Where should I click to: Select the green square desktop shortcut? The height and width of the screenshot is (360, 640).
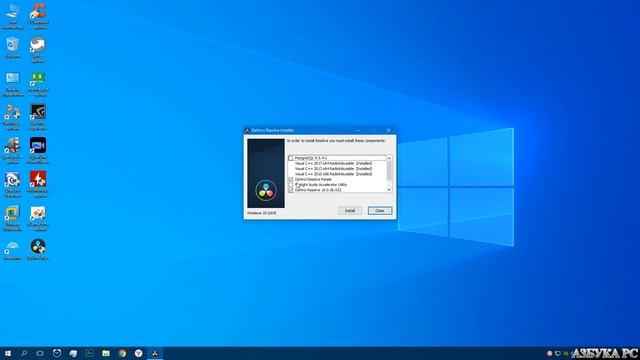[38, 84]
